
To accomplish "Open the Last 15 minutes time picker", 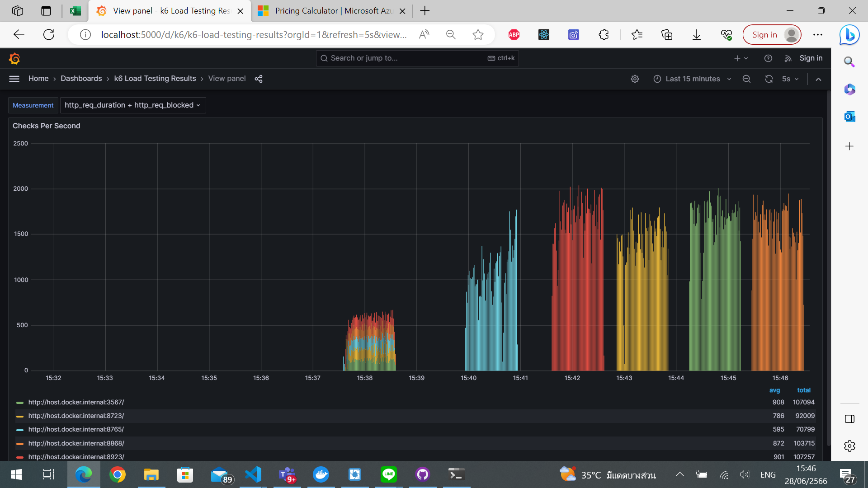I will (692, 79).
